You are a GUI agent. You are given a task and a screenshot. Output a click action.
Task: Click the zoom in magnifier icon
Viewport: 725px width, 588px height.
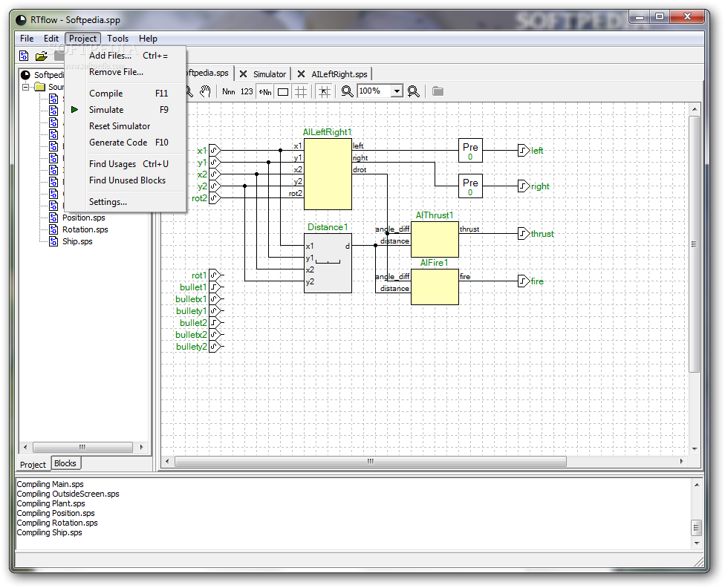413,91
